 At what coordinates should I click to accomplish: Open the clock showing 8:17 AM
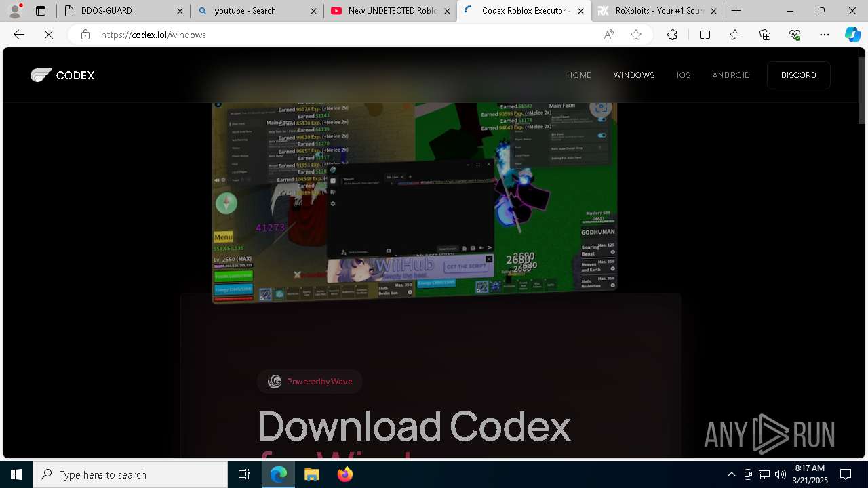point(810,474)
